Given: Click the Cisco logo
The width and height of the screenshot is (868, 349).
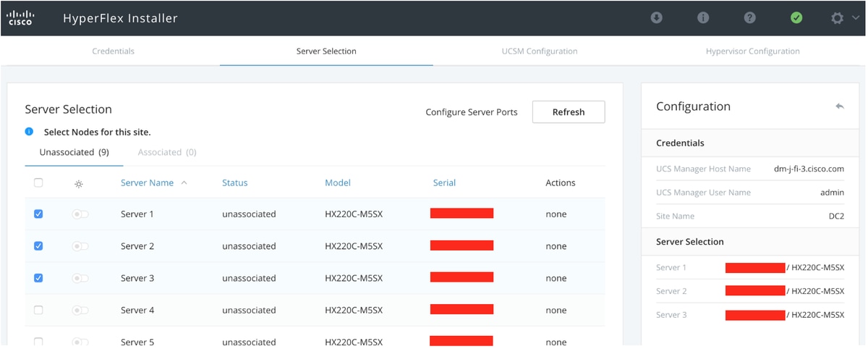Looking at the screenshot, I should [20, 17].
